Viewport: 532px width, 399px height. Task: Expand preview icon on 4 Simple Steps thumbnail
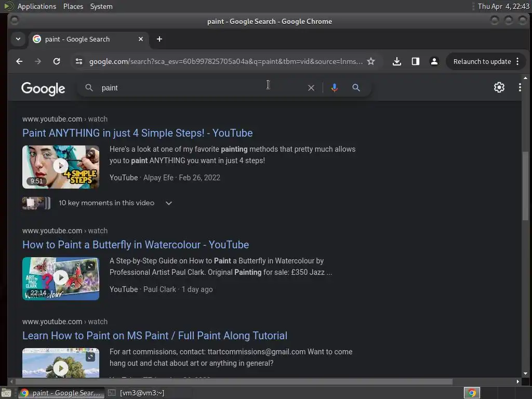(90, 154)
